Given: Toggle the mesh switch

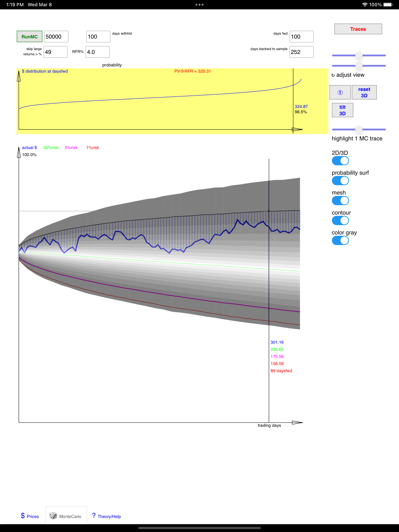Looking at the screenshot, I should pos(340,201).
